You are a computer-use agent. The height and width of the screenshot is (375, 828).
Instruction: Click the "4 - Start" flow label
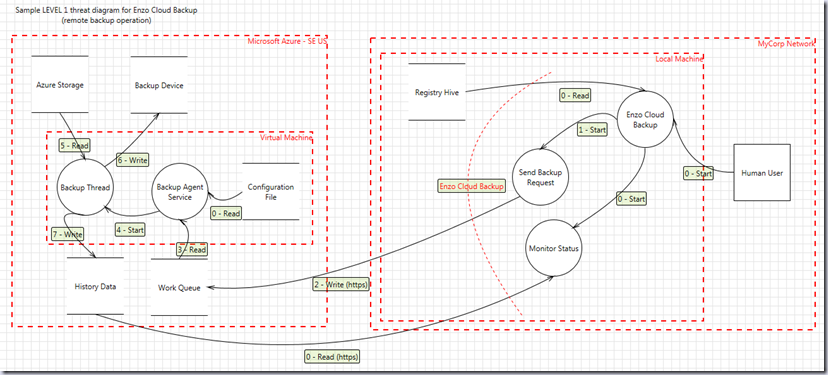click(x=130, y=229)
